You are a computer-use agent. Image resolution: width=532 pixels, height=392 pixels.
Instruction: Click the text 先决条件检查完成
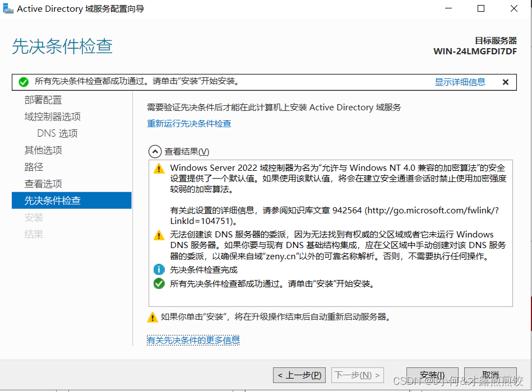point(203,270)
